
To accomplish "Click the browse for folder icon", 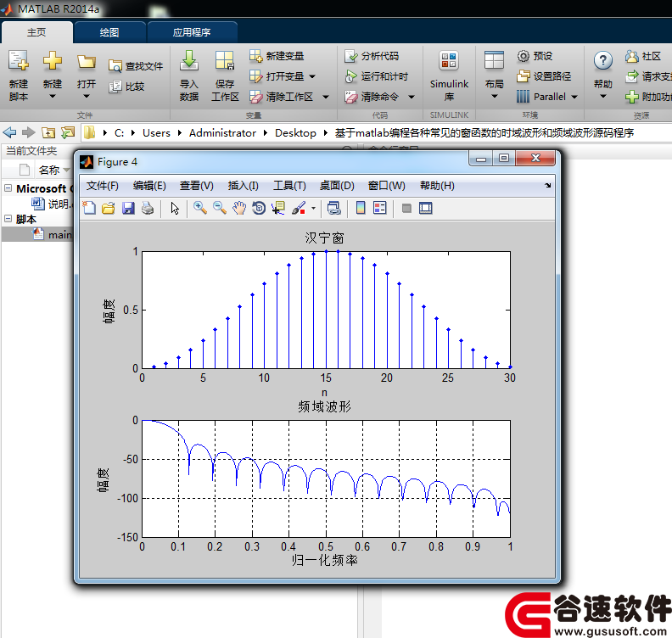I will (68, 132).
